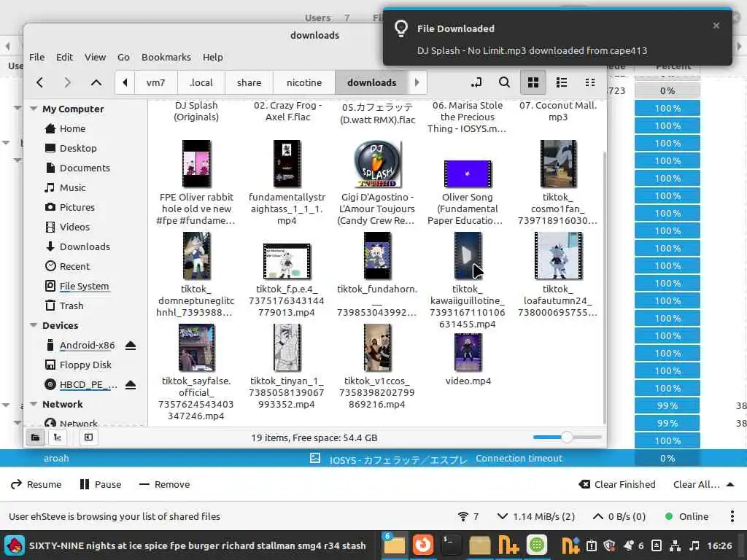This screenshot has width=747, height=560.
Task: Collapse the My Computer sidebar section
Action: click(34, 109)
